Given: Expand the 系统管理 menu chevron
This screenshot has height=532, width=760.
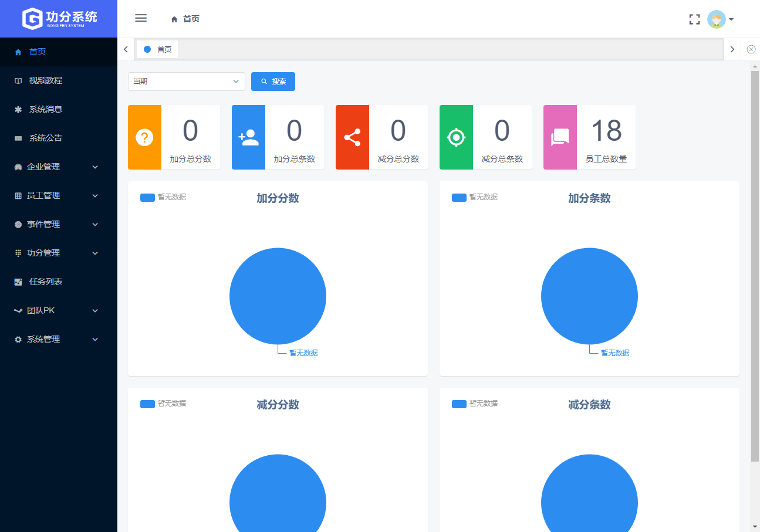Looking at the screenshot, I should pos(95,340).
